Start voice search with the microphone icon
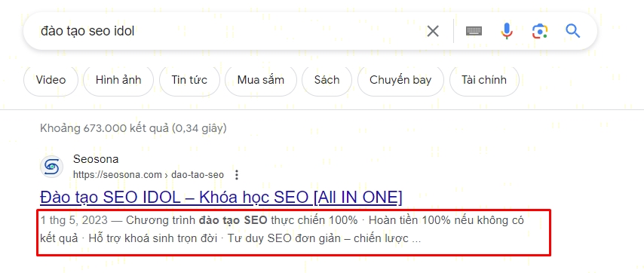 tap(507, 31)
